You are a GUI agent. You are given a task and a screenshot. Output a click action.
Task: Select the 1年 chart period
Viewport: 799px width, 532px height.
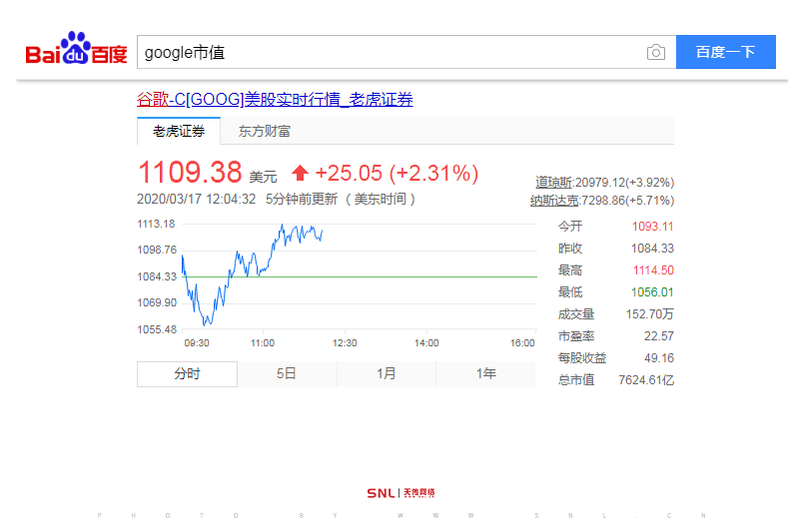(x=486, y=373)
